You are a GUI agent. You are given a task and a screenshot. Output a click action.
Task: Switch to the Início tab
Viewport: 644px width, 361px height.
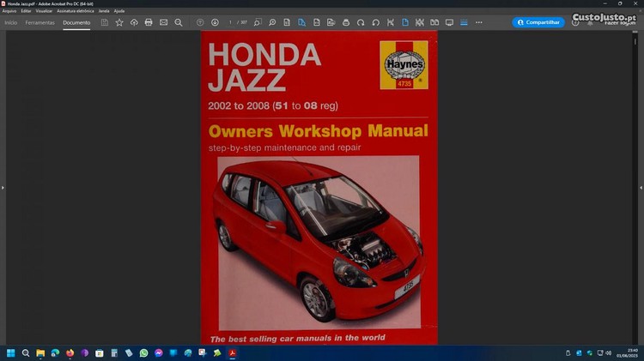[11, 22]
